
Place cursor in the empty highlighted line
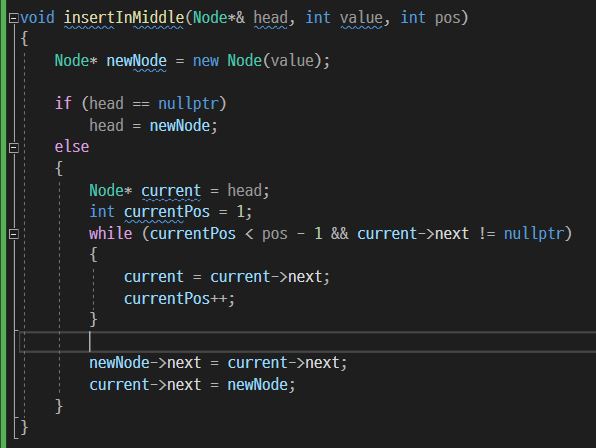307,342
